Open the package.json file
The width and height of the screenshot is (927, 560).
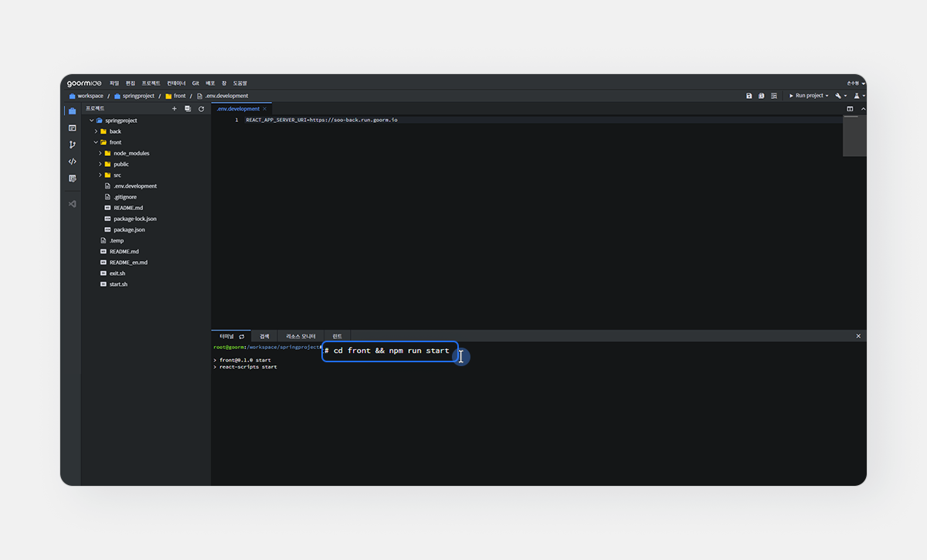coord(129,229)
